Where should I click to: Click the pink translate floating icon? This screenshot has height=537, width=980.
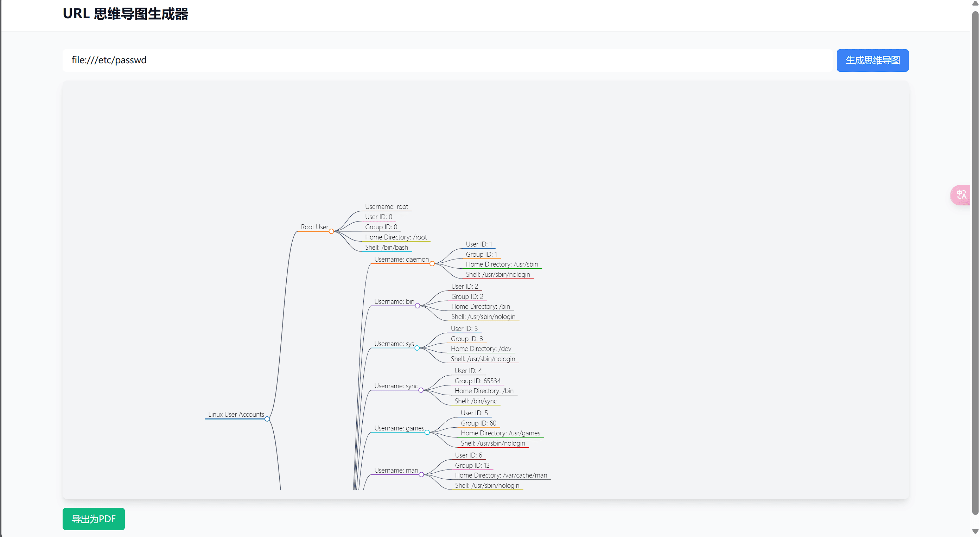pos(961,195)
